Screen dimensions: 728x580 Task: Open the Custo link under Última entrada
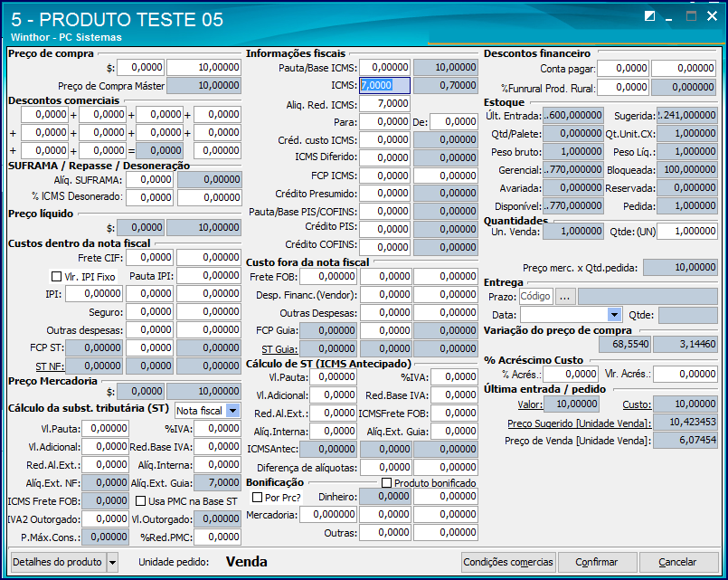tap(637, 404)
